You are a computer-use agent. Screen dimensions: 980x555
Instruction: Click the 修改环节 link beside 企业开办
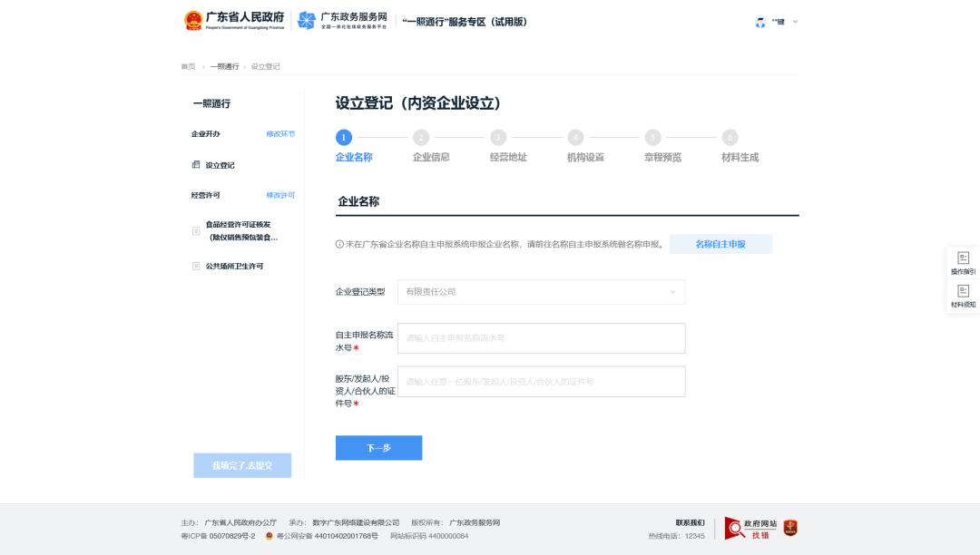[282, 133]
